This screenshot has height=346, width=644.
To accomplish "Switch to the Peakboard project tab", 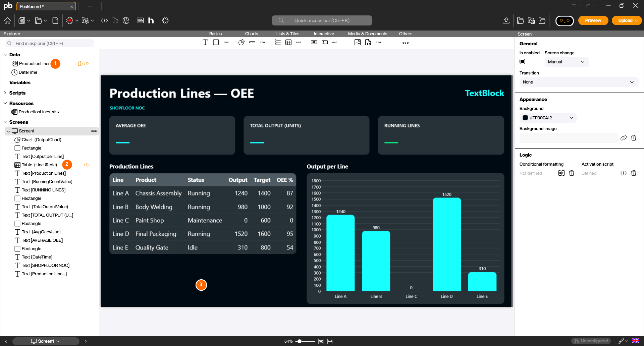I will (x=46, y=6).
